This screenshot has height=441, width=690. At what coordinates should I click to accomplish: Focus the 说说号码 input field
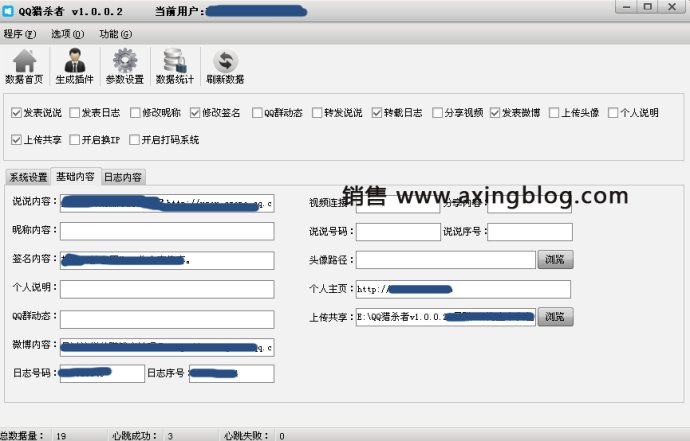pos(398,232)
